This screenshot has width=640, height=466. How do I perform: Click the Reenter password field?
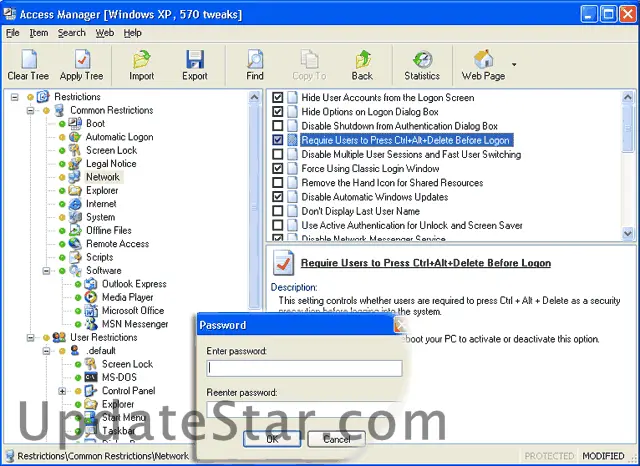(x=304, y=410)
